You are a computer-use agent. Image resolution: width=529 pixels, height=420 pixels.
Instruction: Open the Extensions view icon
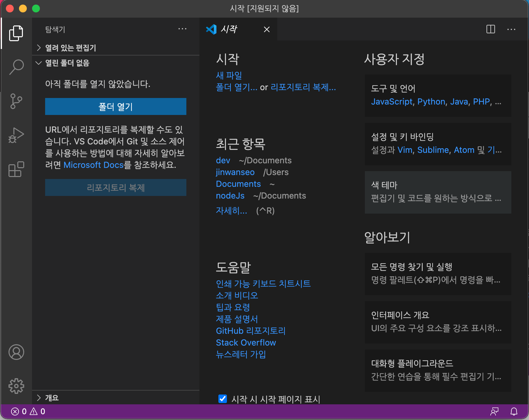[x=16, y=169]
